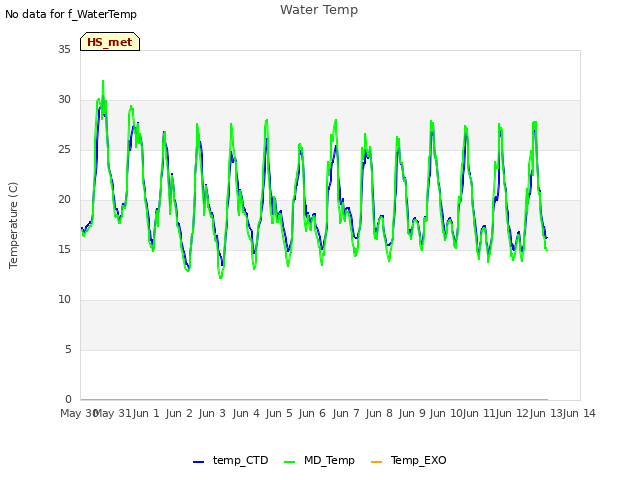Click the Jun 7 date tick label

[346, 413]
